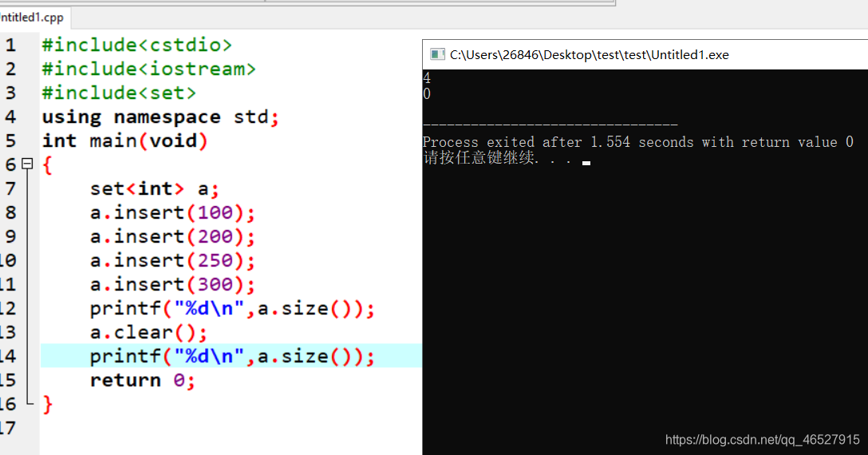Click the a.insert(200); statement

point(172,236)
